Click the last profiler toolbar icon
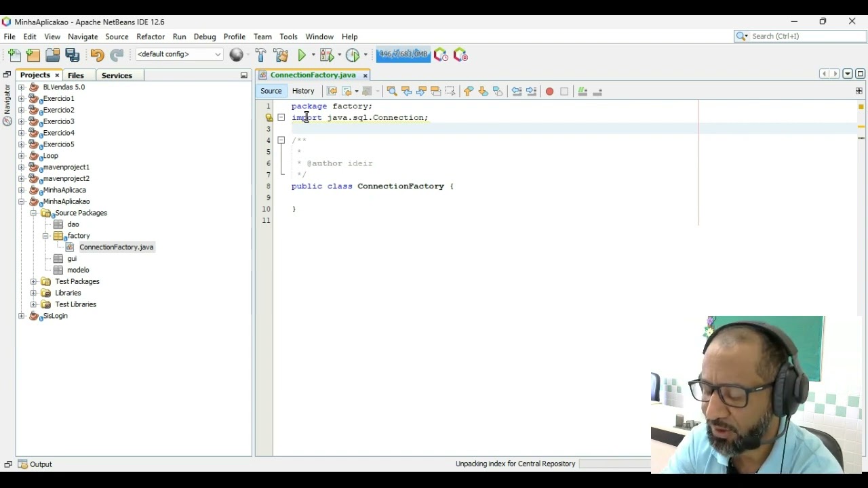868x488 pixels. pyautogui.click(x=460, y=55)
